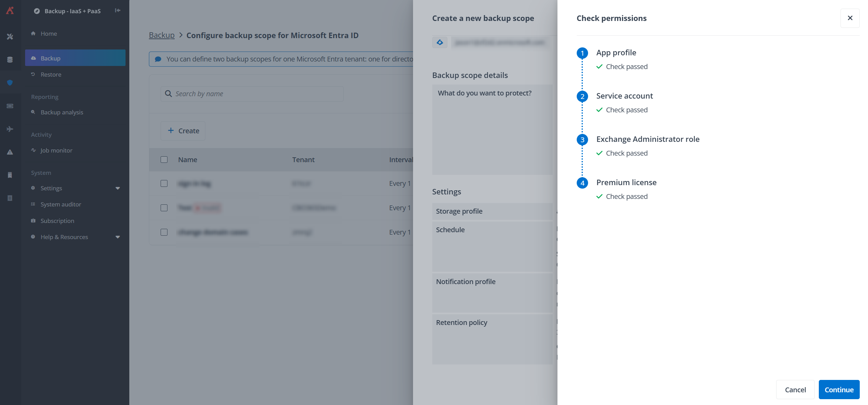Collapse the sidebar using the collapse arrow icon
Viewport: 868px width, 405px height.
pyautogui.click(x=117, y=11)
